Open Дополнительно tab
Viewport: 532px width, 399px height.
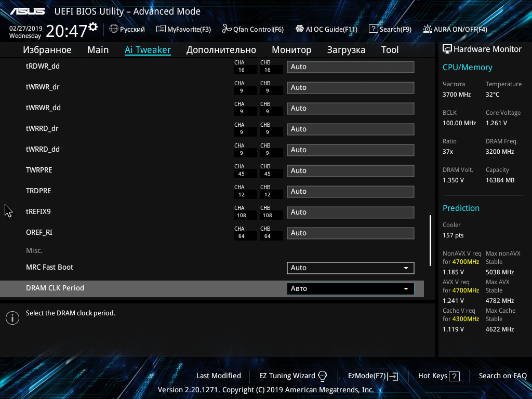pyautogui.click(x=221, y=50)
